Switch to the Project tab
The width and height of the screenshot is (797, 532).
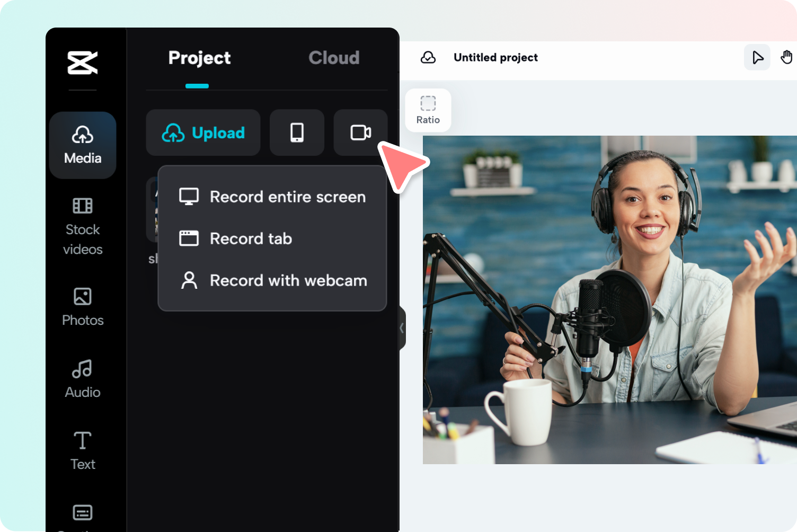point(199,58)
